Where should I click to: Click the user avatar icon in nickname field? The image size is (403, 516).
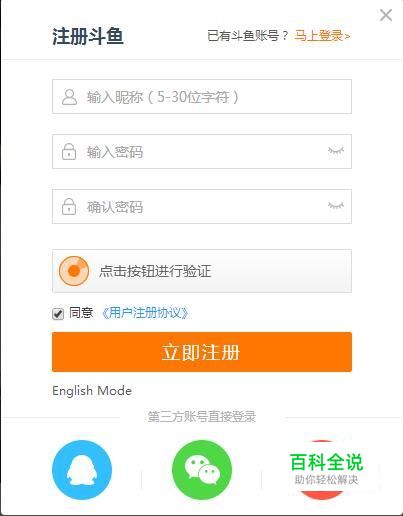pyautogui.click(x=69, y=97)
